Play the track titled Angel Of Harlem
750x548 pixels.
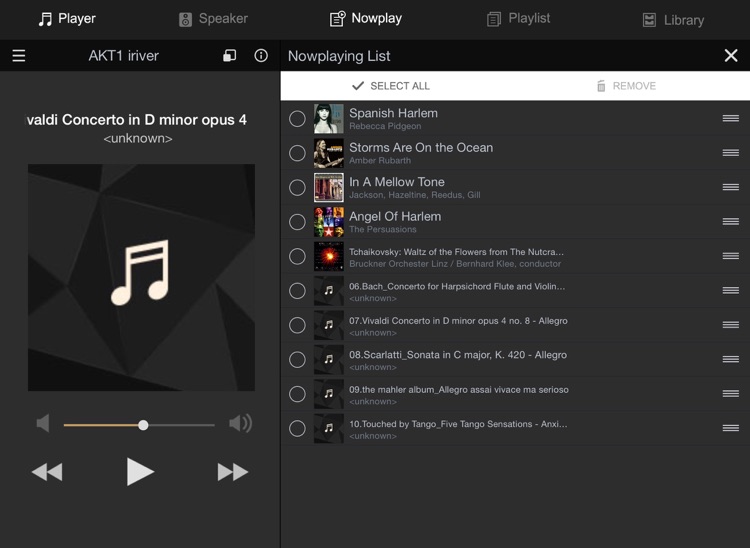click(395, 217)
